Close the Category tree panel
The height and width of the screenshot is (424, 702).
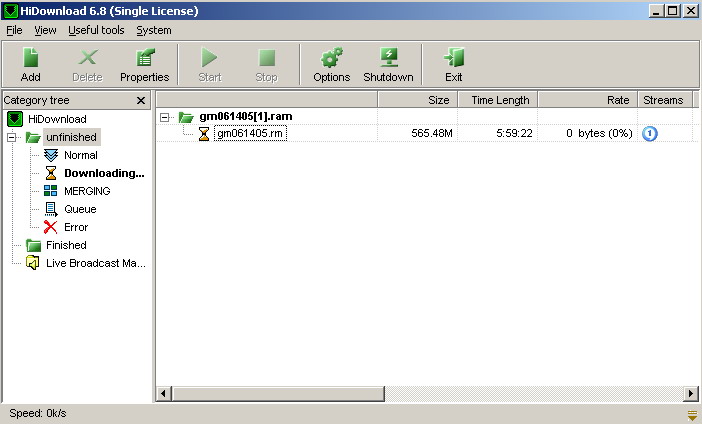[141, 100]
